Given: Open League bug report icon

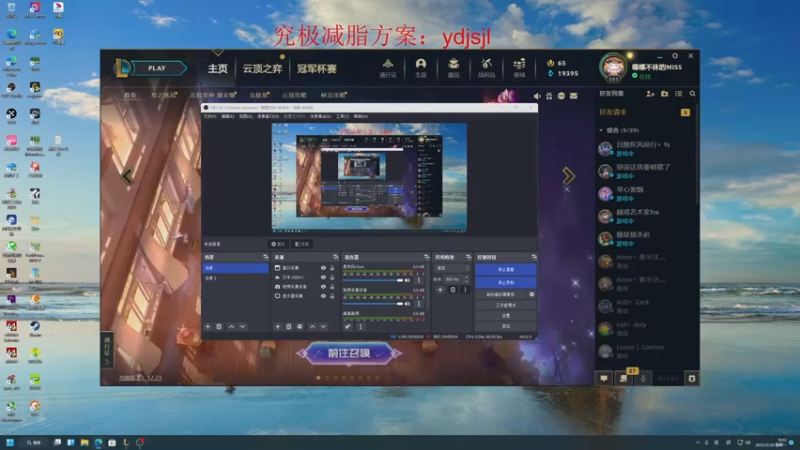Looking at the screenshot, I should (x=691, y=378).
